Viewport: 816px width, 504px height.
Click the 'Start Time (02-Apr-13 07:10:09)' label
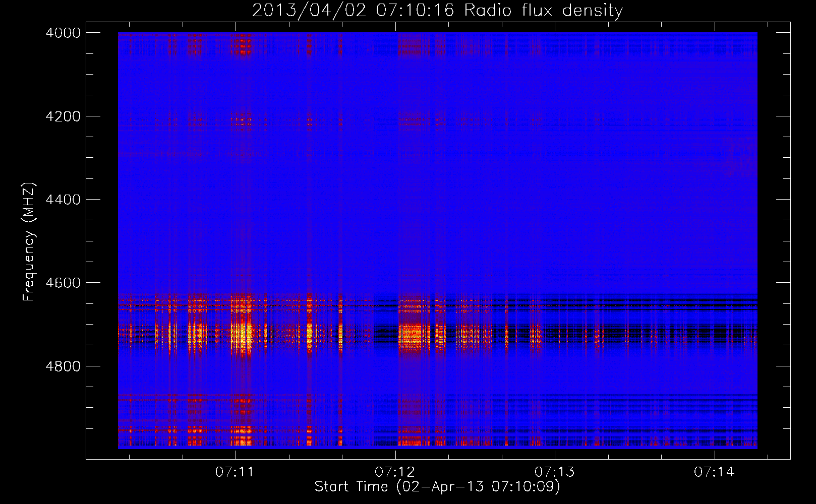click(x=437, y=487)
